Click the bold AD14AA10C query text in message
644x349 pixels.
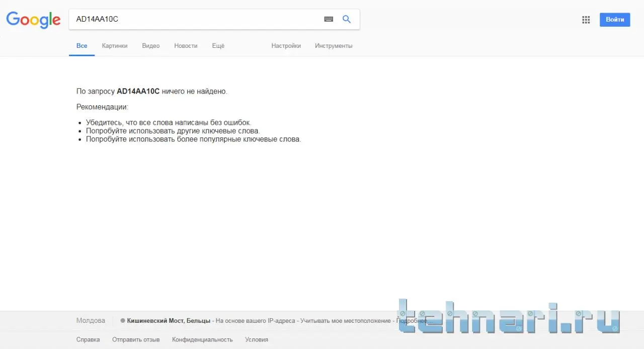[x=138, y=92]
